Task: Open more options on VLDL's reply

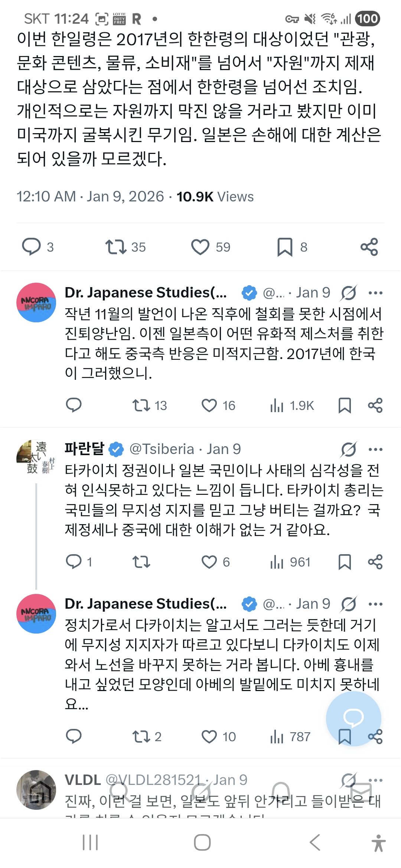Action: coord(375,780)
